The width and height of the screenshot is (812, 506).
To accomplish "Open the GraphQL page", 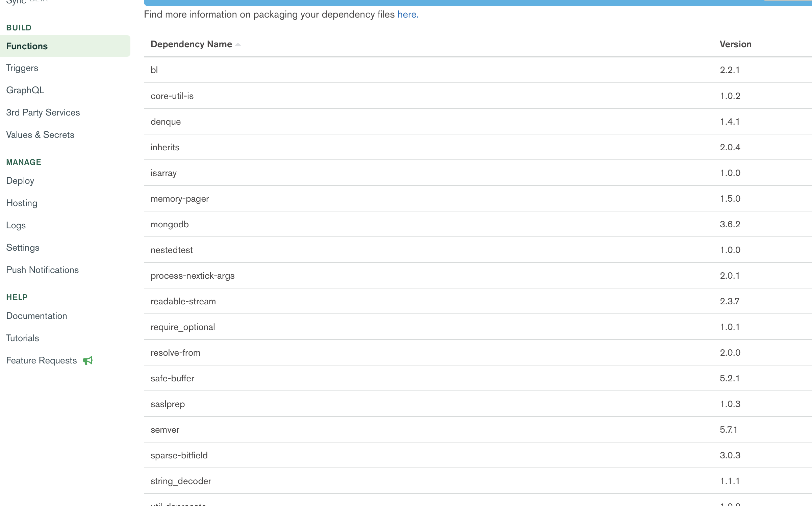I will 25,90.
